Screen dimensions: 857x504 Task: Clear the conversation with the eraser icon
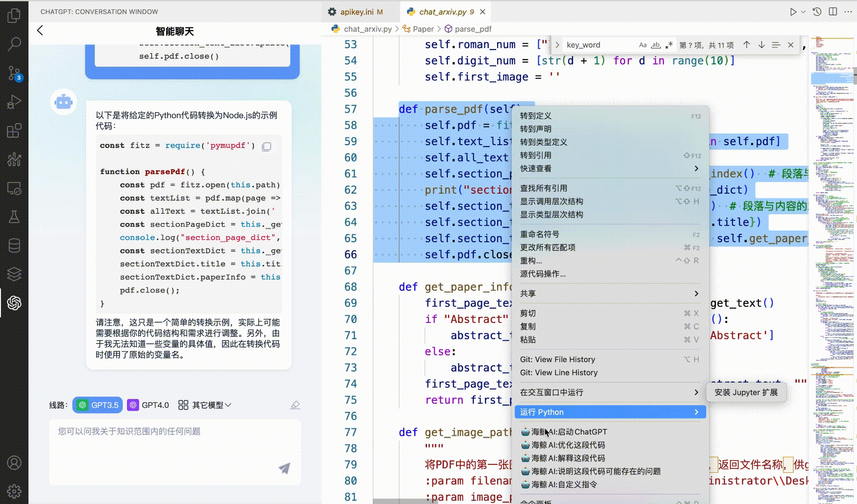tap(295, 405)
